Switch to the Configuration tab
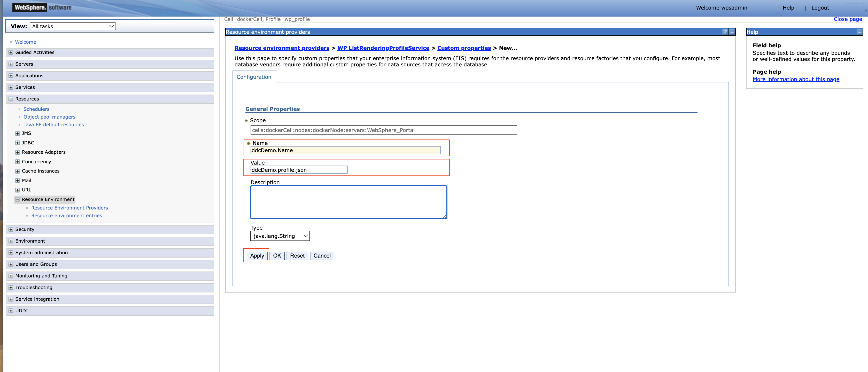 point(254,77)
